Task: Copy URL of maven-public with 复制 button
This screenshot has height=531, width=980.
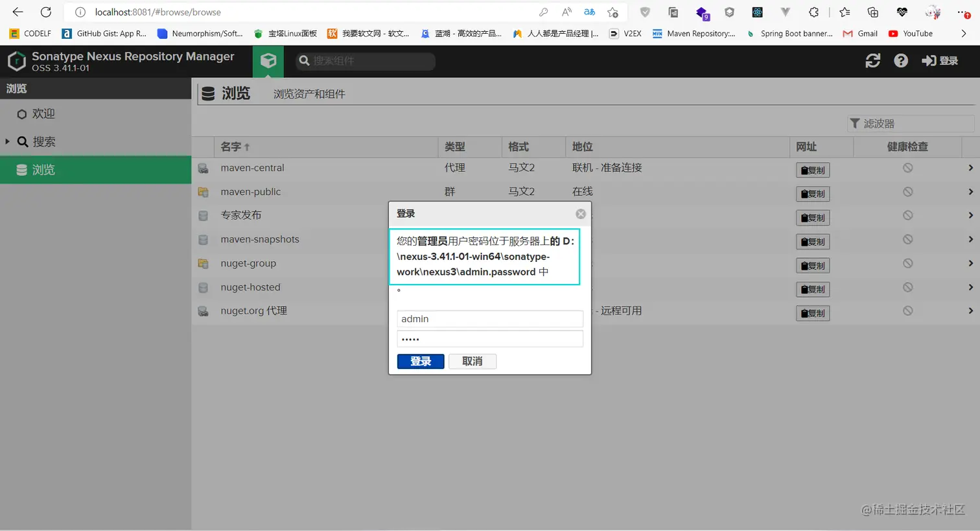Action: pos(813,194)
